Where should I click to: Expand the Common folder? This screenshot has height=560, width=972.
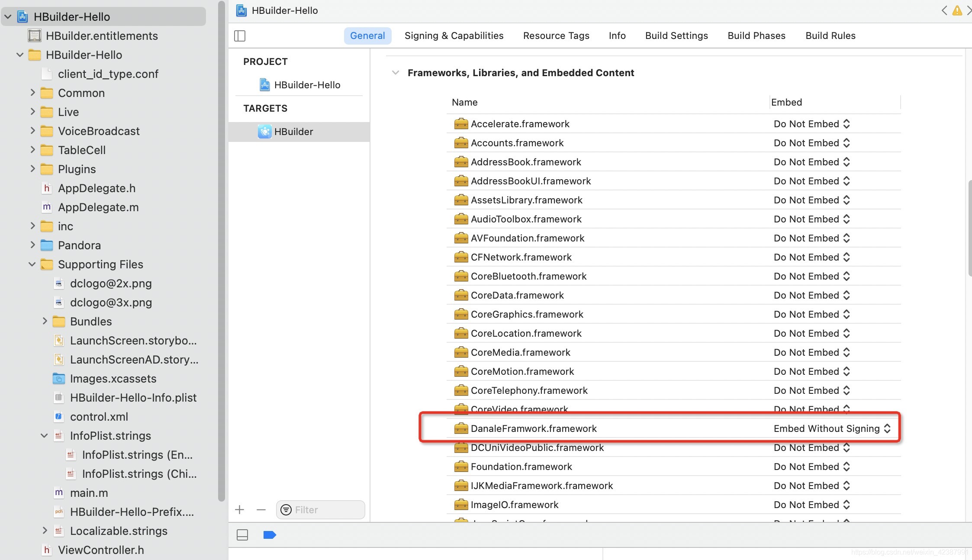(32, 93)
